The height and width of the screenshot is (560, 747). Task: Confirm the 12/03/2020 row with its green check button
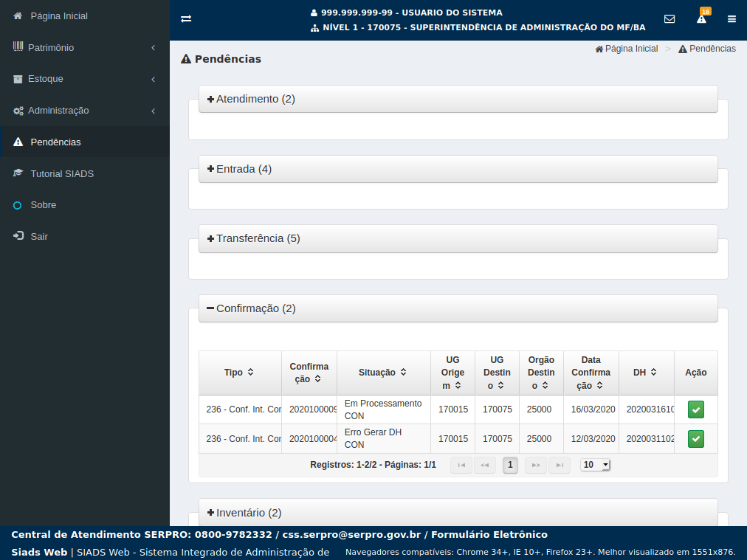click(696, 438)
